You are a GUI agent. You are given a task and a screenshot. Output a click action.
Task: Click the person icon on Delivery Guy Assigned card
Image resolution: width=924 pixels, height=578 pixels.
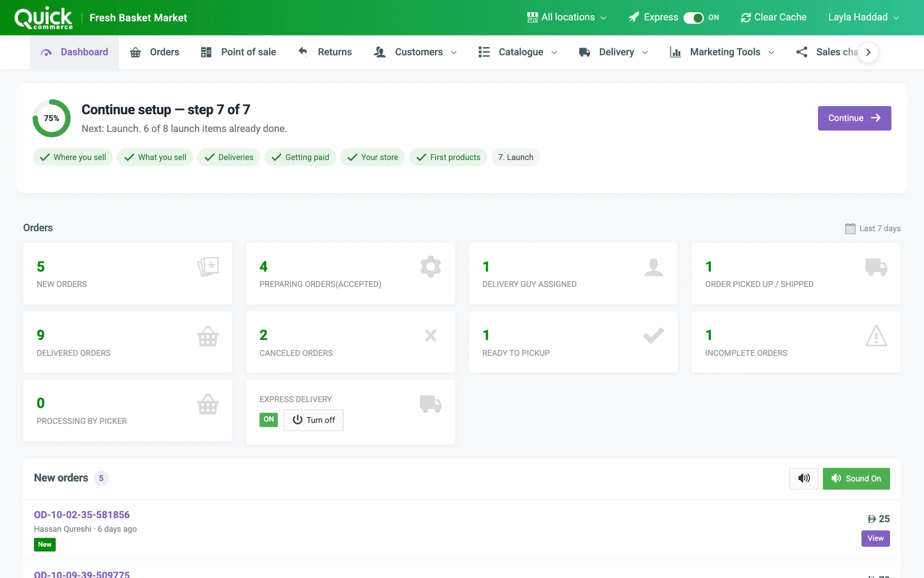(653, 267)
